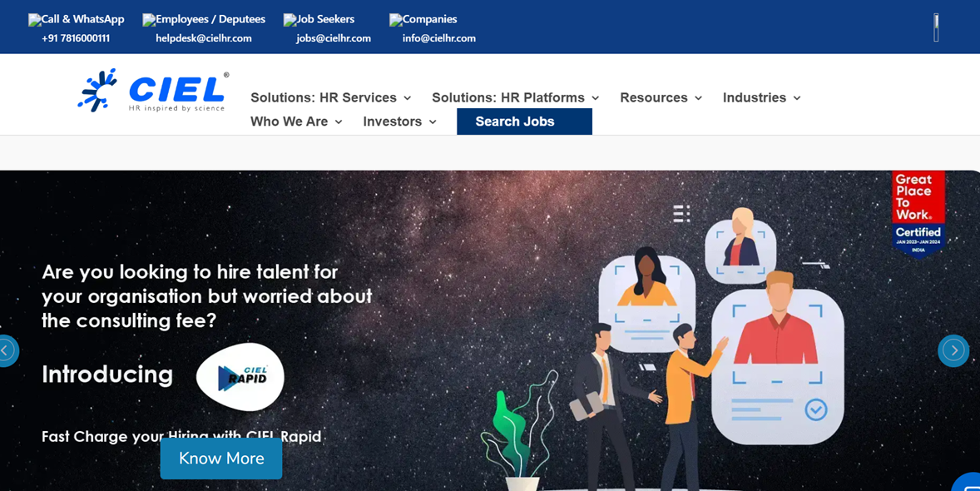Click the CIEL Rapid logo
Viewport: 980px width, 491px height.
coord(240,376)
